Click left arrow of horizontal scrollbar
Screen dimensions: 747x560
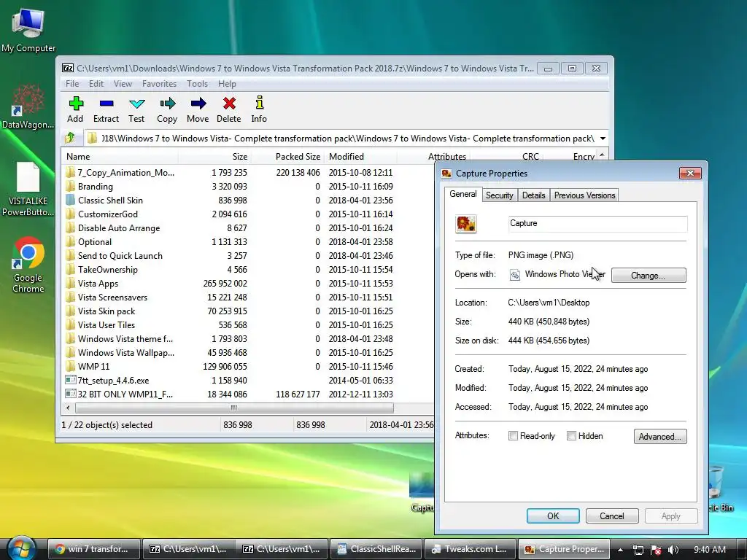coord(68,408)
